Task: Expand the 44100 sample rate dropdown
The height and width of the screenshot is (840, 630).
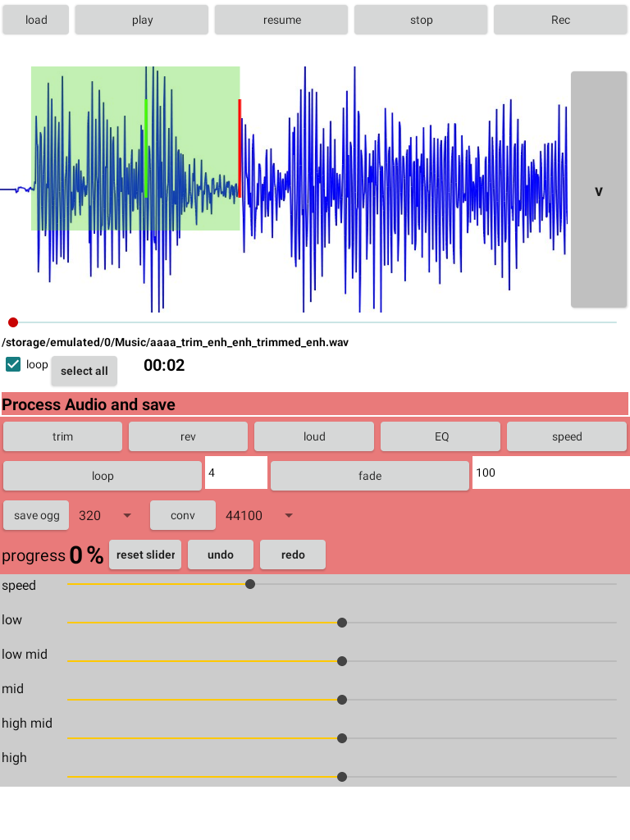Action: [259, 515]
